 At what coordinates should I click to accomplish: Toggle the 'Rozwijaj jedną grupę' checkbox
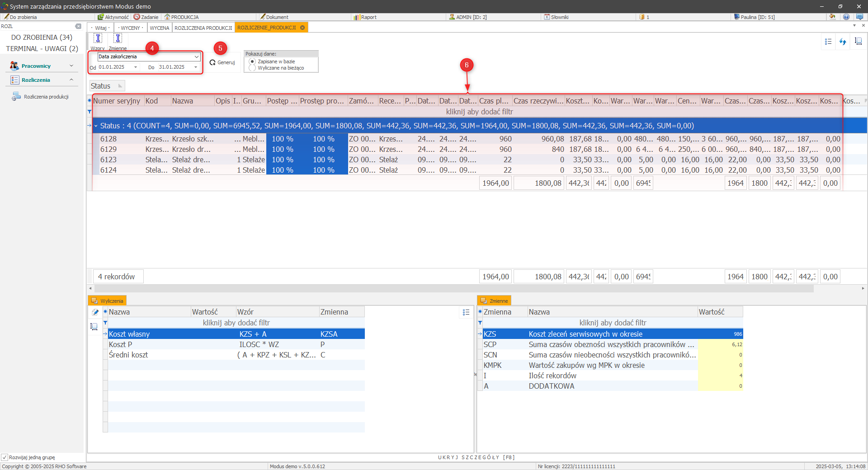(x=5, y=457)
